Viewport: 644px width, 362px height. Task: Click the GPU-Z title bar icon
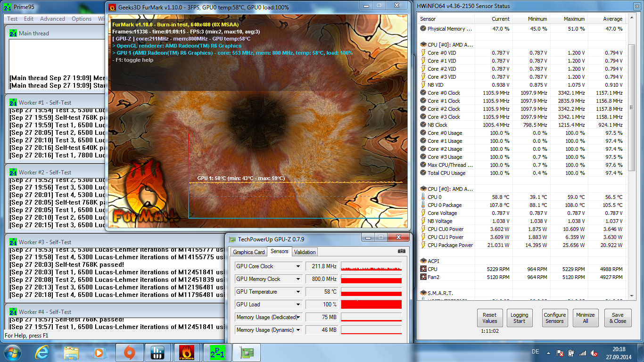point(232,239)
